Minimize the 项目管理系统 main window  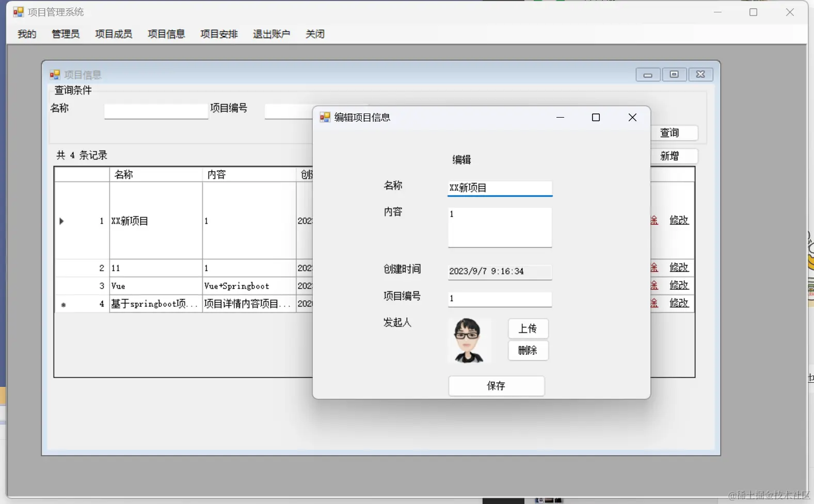(x=717, y=12)
